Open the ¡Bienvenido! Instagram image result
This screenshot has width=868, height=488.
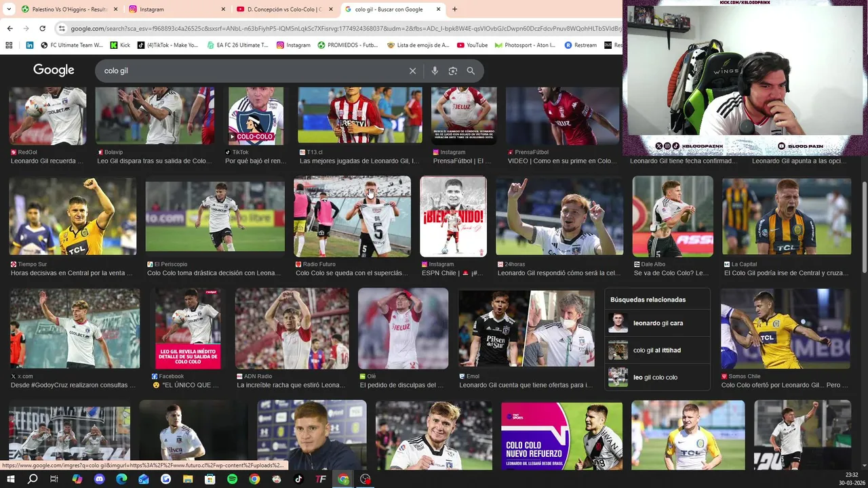click(453, 216)
